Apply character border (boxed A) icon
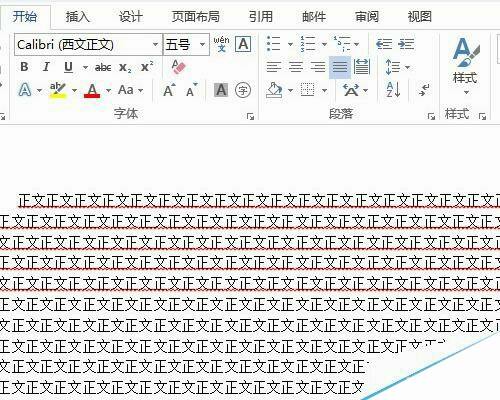 pyautogui.click(x=243, y=44)
